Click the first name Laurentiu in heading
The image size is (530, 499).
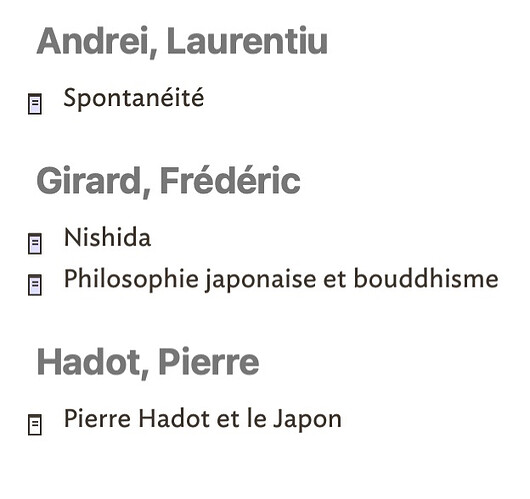(247, 41)
